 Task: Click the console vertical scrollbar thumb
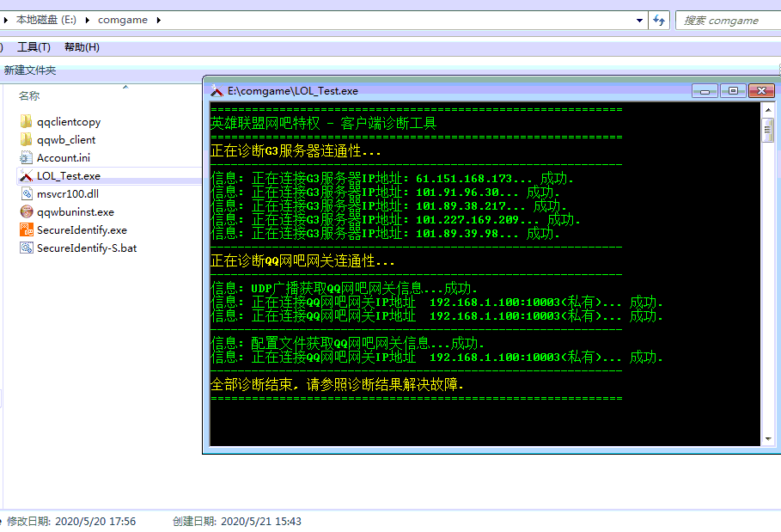coord(768,130)
